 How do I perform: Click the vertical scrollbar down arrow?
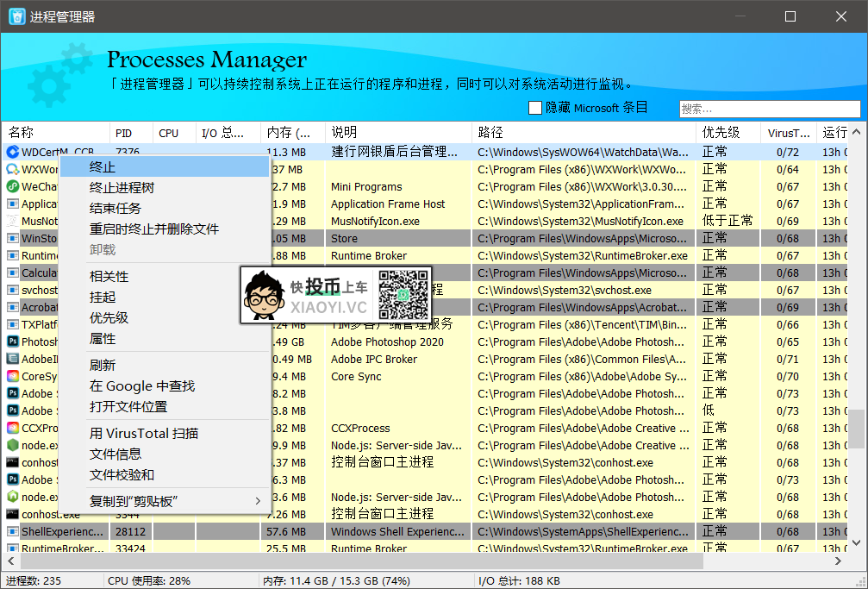point(857,543)
